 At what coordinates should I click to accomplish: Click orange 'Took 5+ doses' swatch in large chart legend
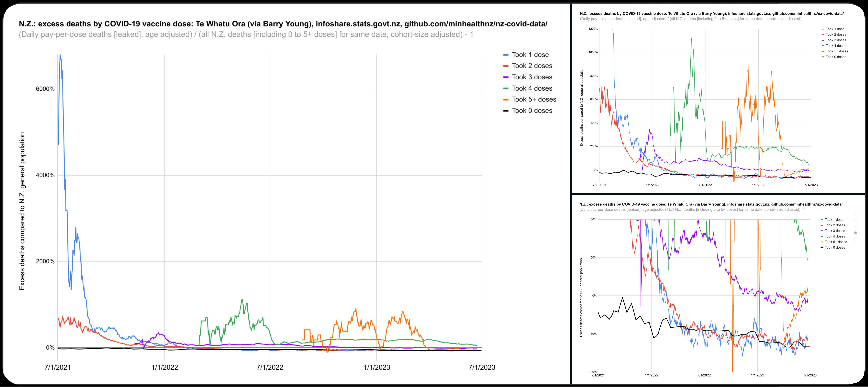tap(505, 99)
